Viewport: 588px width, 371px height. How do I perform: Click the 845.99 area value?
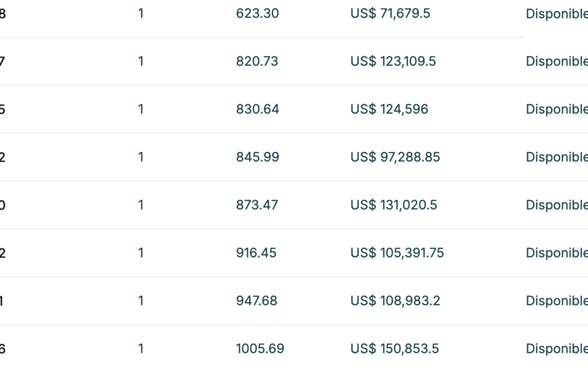click(x=257, y=157)
